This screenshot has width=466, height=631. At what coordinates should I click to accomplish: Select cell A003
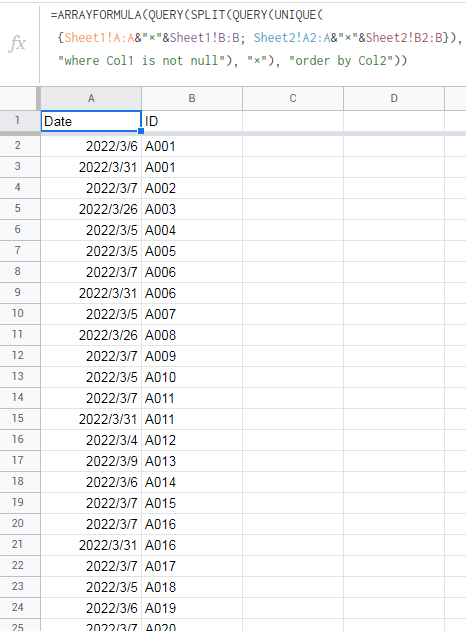tap(192, 209)
